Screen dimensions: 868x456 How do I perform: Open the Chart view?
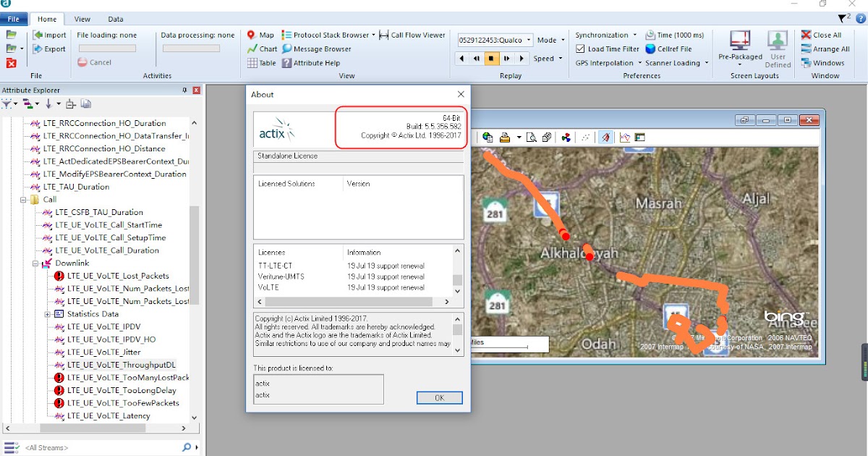pos(262,49)
